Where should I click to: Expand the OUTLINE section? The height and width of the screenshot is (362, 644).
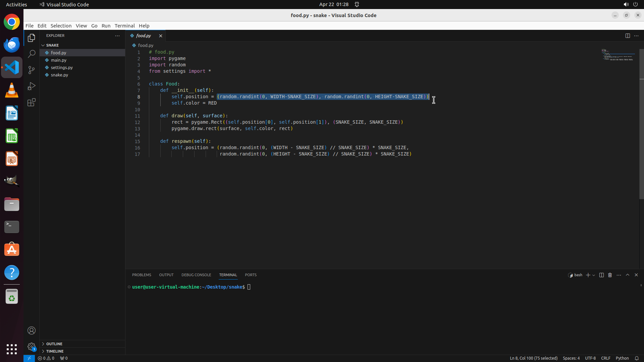pyautogui.click(x=54, y=344)
